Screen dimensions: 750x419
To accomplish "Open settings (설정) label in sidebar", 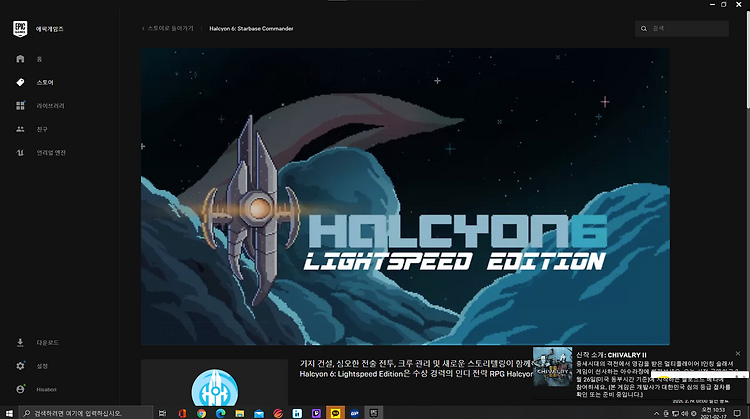I will click(42, 366).
